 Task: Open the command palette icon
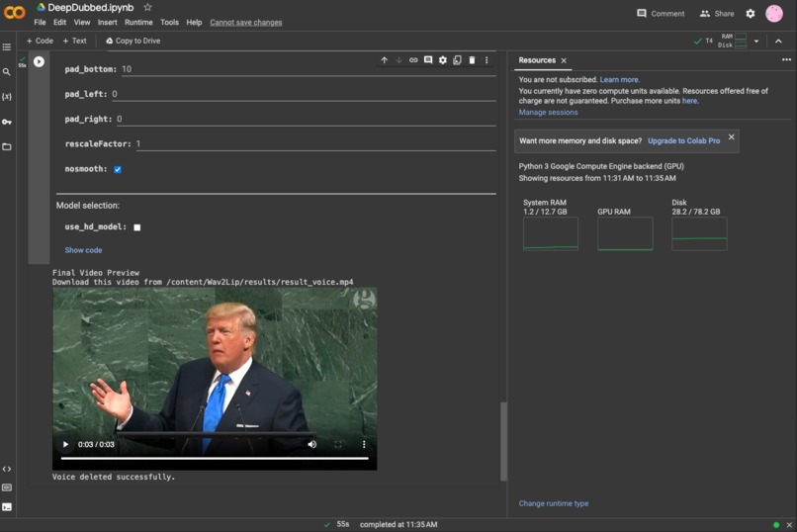click(7, 488)
